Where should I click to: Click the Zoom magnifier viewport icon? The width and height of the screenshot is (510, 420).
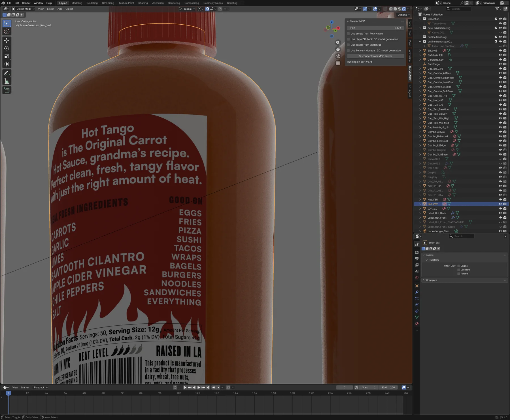(x=338, y=42)
